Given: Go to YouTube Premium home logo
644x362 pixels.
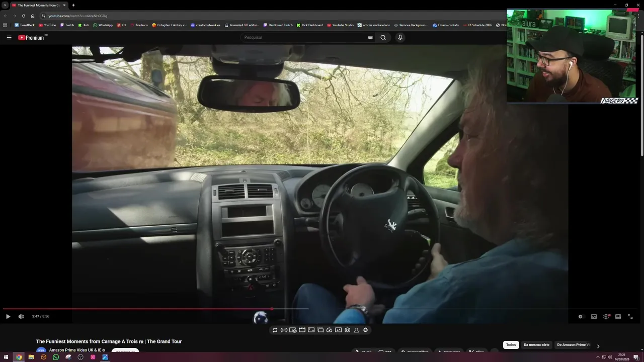Looking at the screenshot, I should pos(31,37).
